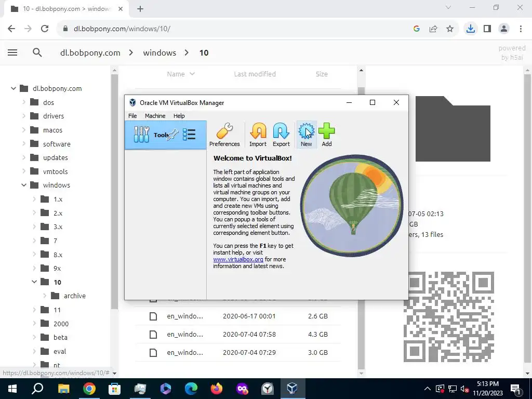Click the Google icon in address bar
Viewport: 532px width, 399px height.
point(417,29)
